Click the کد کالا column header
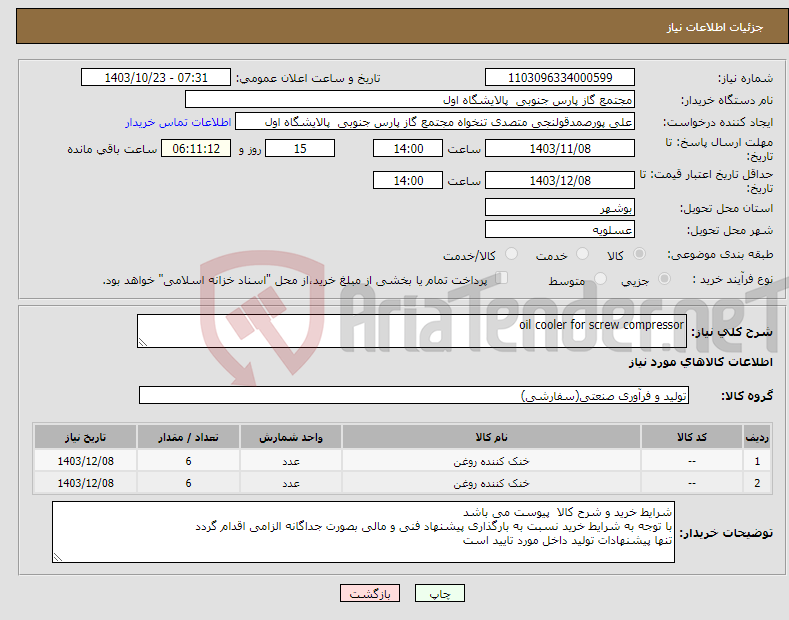This screenshot has height=620, width=789. [x=692, y=437]
